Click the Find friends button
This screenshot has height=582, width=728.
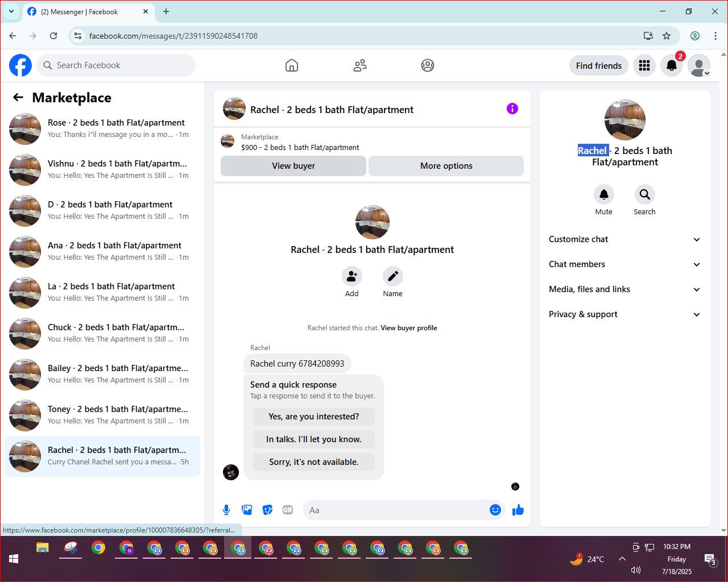tap(599, 65)
